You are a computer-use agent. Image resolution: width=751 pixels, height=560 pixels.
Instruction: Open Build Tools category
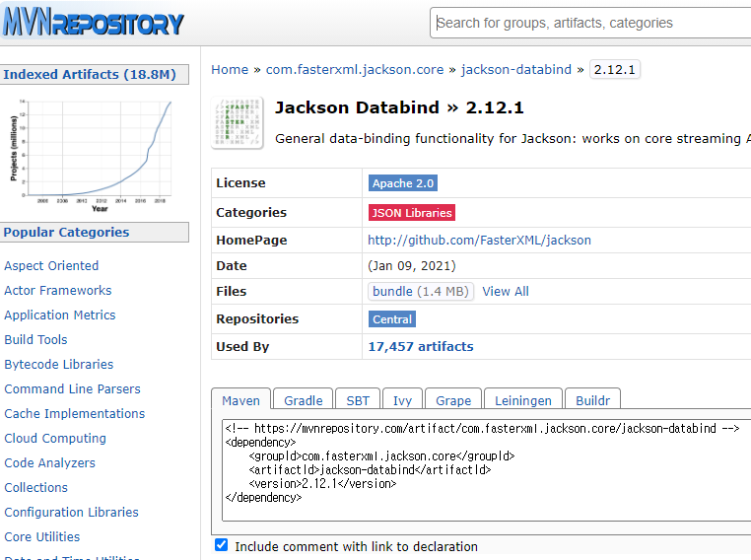point(35,339)
